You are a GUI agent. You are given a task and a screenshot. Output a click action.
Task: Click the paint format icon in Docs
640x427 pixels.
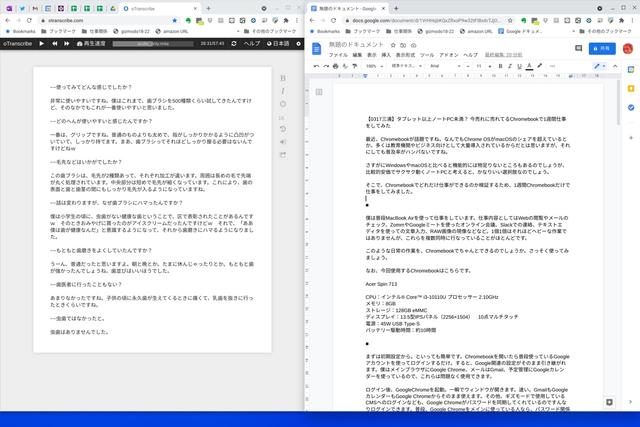click(355, 66)
